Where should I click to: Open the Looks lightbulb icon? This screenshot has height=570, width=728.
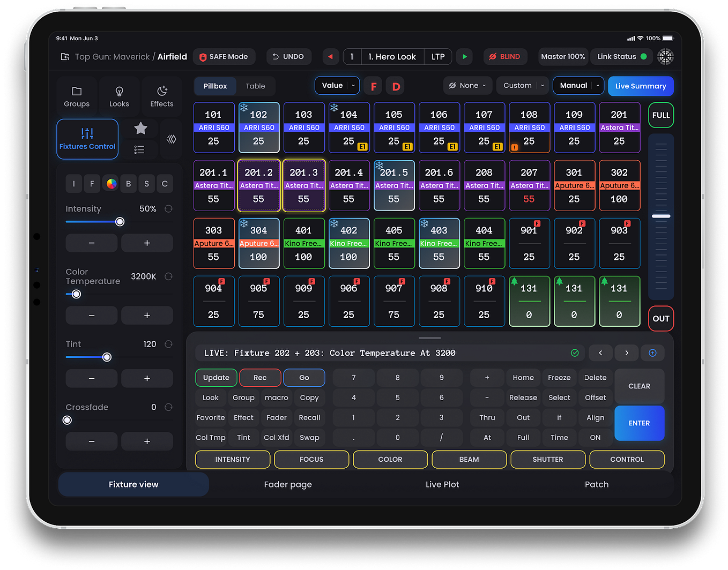tap(119, 92)
